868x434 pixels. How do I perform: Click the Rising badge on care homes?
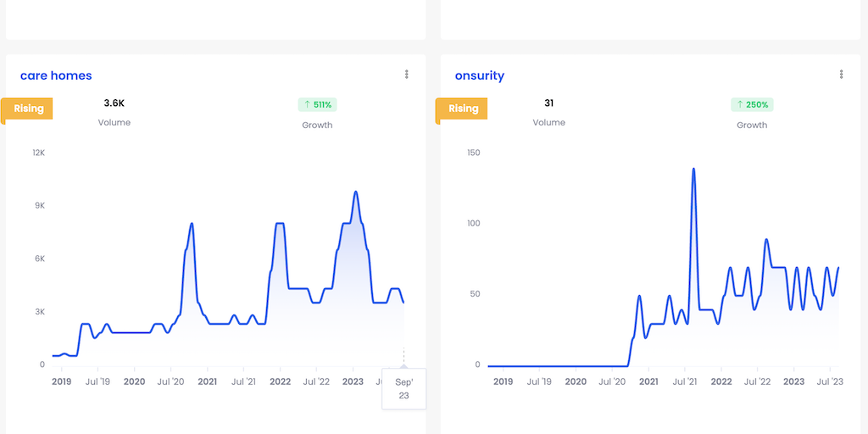point(28,108)
